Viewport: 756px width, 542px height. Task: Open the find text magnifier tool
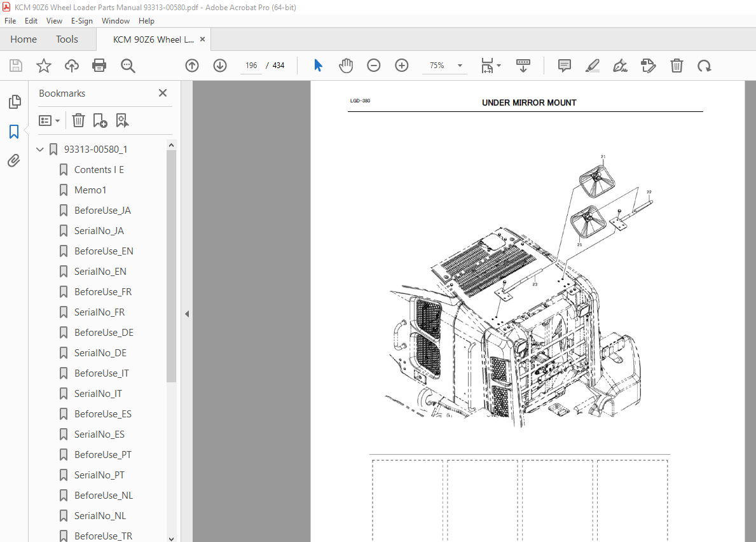pos(128,66)
